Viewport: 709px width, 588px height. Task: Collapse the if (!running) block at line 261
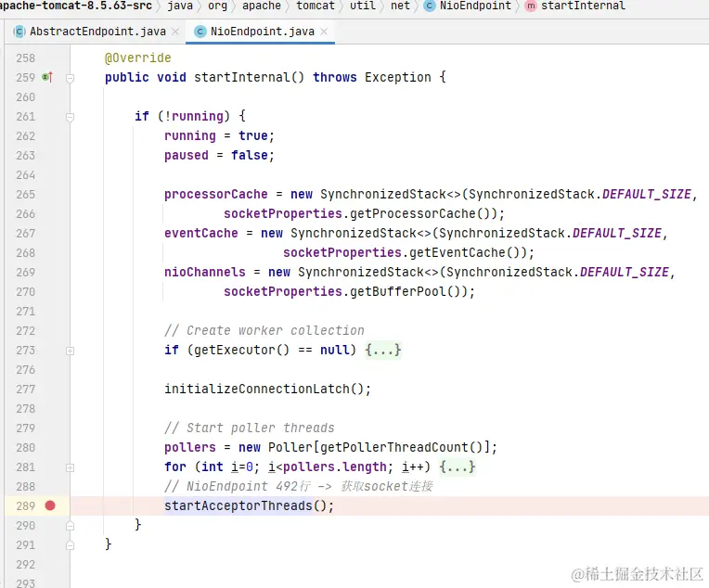tap(71, 117)
